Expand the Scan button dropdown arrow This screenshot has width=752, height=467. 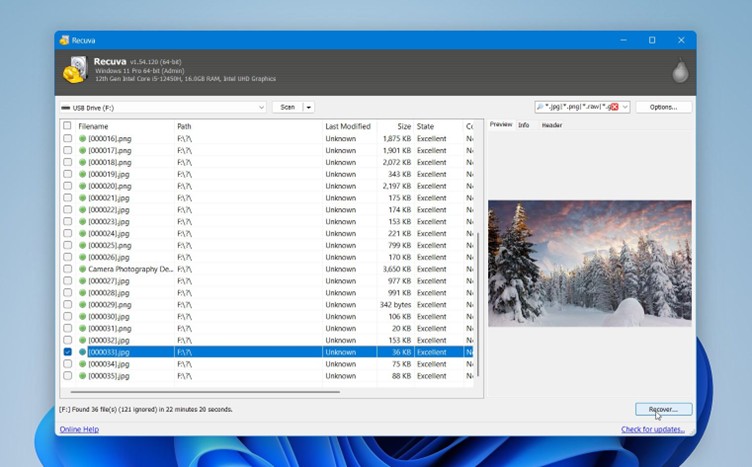(309, 107)
